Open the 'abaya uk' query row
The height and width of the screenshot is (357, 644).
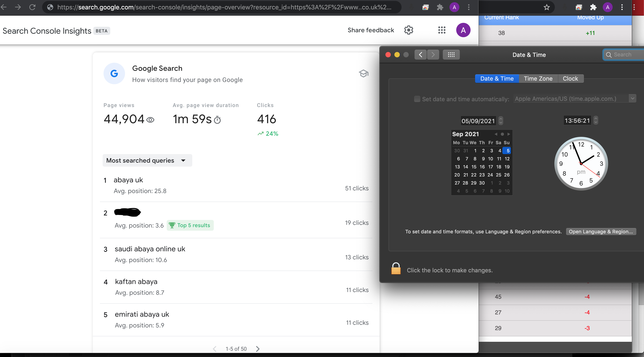pyautogui.click(x=236, y=185)
